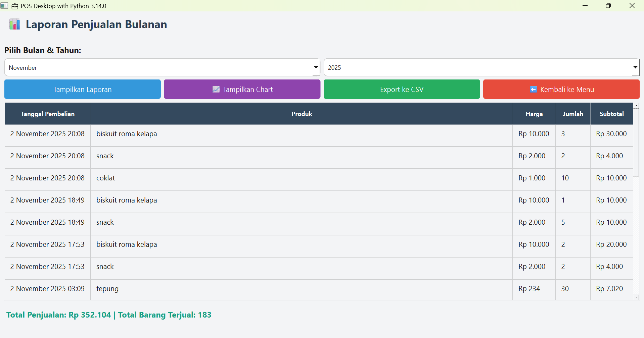Open the November month dropdown arrow
This screenshot has height=338, width=644.
316,67
